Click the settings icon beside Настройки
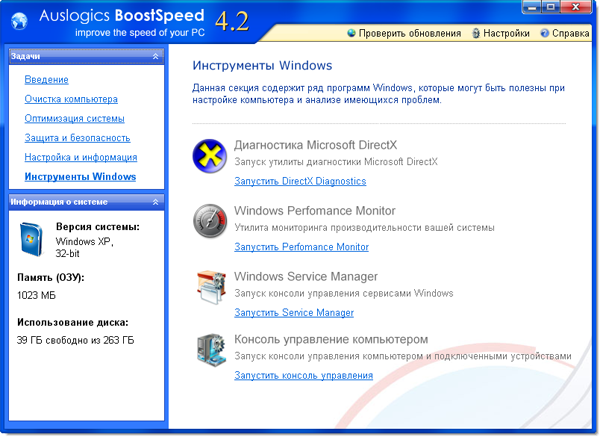 [x=476, y=33]
